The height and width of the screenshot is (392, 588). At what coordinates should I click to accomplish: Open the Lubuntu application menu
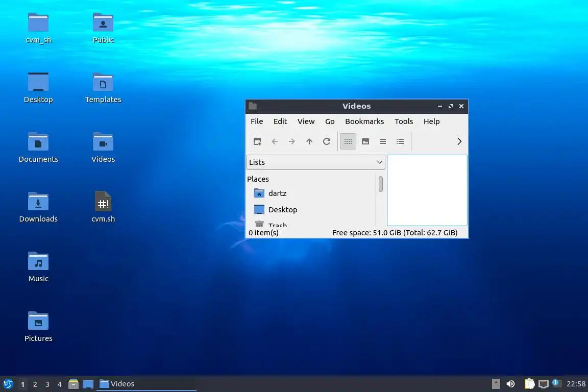pyautogui.click(x=8, y=384)
